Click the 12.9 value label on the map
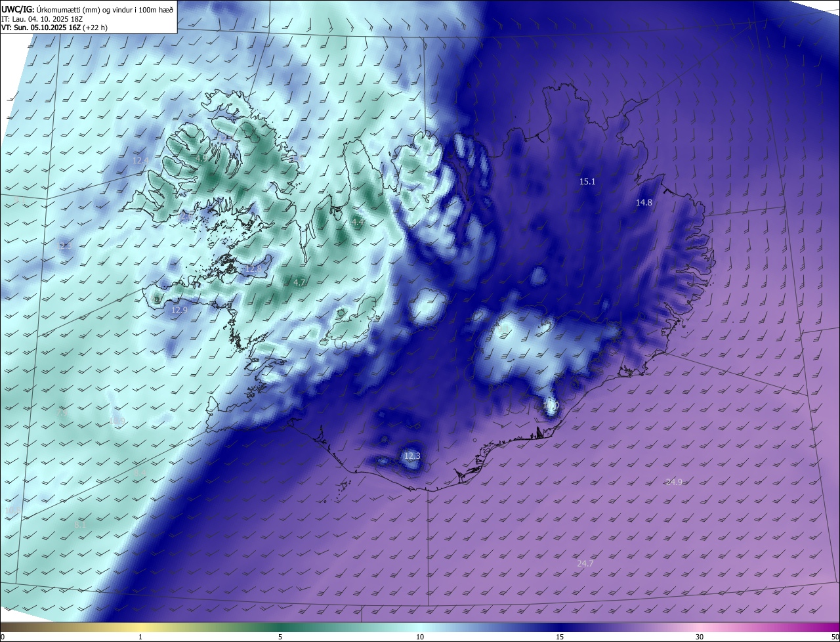Viewport: 840px width, 642px height. pos(179,310)
